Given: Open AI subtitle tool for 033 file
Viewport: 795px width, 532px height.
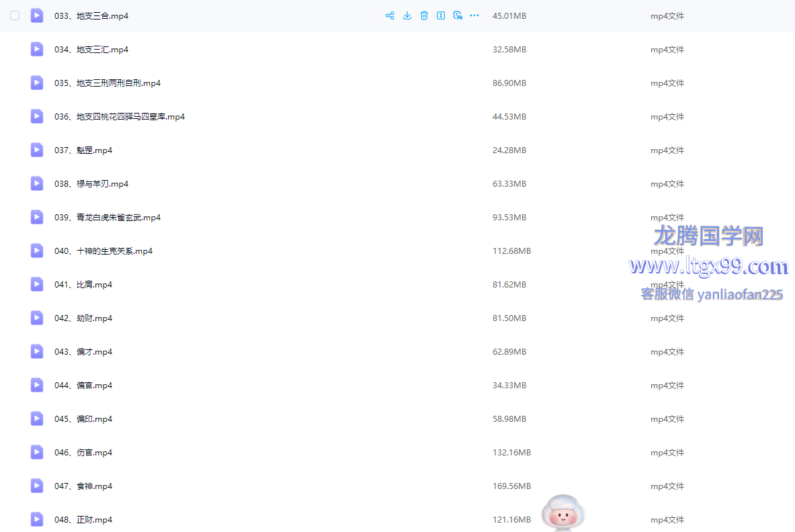Looking at the screenshot, I should click(x=458, y=15).
